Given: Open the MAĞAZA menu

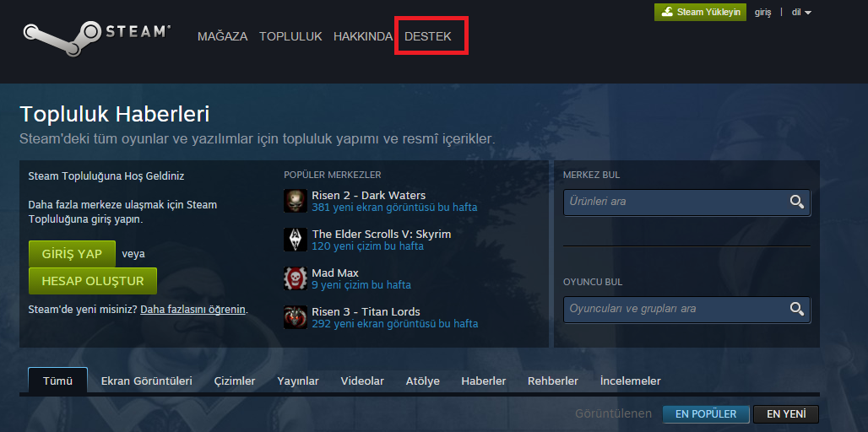Looking at the screenshot, I should [223, 36].
